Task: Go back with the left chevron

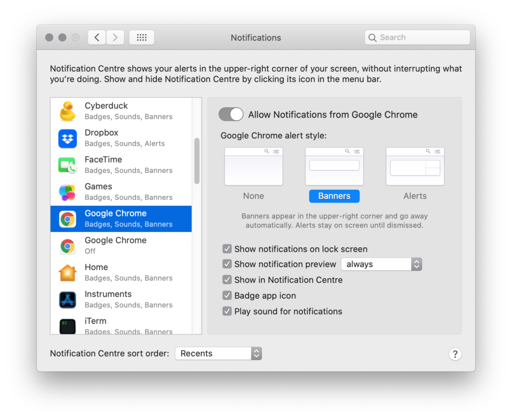Action: (x=97, y=37)
